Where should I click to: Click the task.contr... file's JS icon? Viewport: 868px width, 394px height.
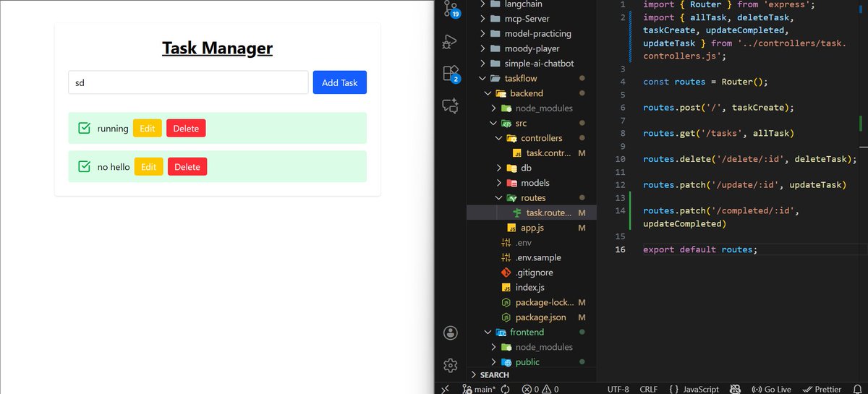[x=517, y=153]
